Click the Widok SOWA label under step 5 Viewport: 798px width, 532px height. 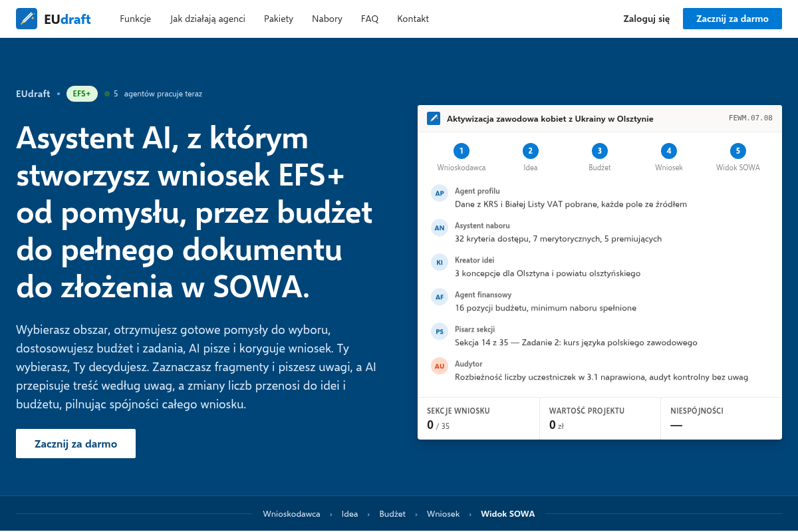(738, 168)
